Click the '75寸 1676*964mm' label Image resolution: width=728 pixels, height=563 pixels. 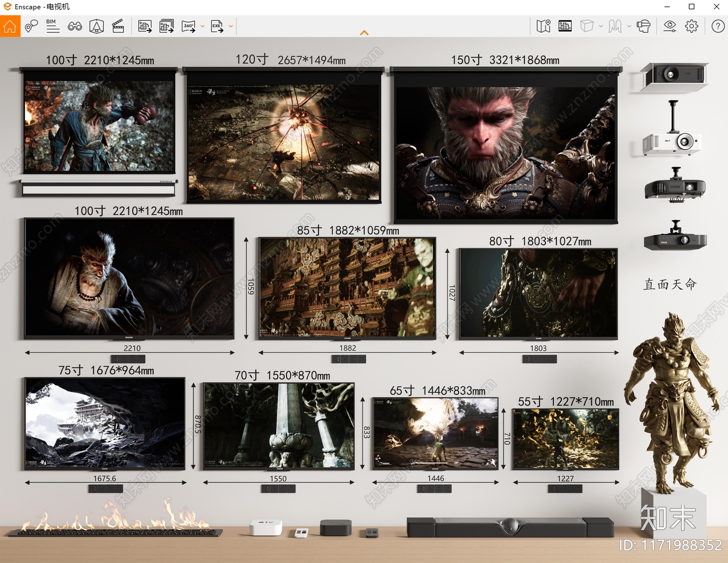coord(106,370)
